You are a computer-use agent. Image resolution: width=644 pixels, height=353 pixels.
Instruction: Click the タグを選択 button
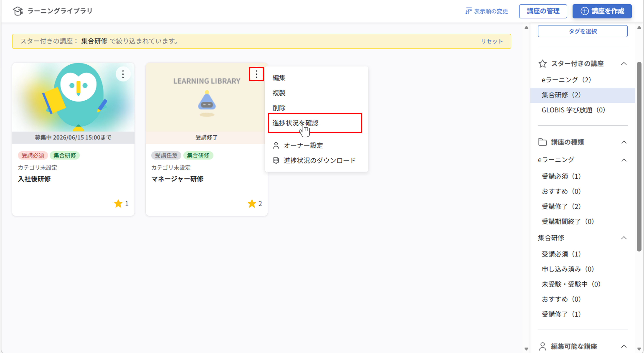583,31
